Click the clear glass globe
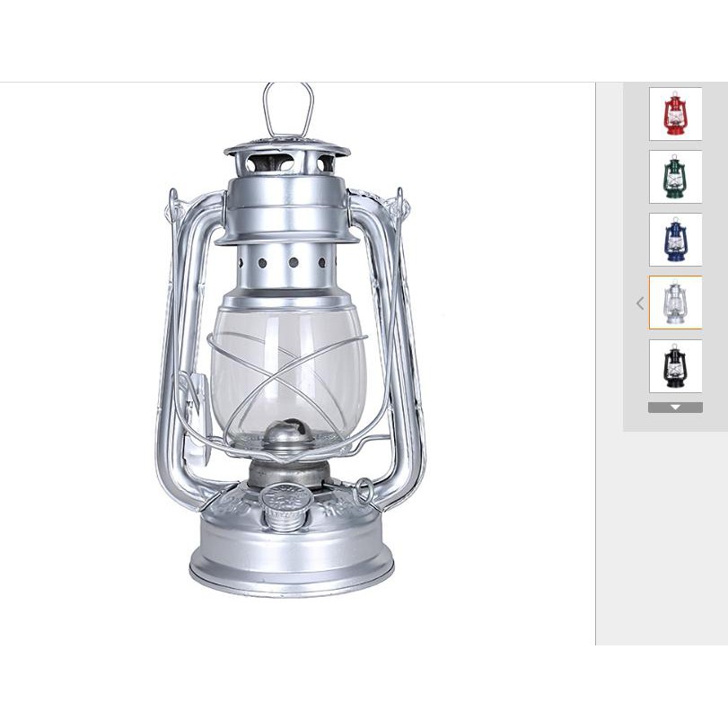 pyautogui.click(x=289, y=377)
